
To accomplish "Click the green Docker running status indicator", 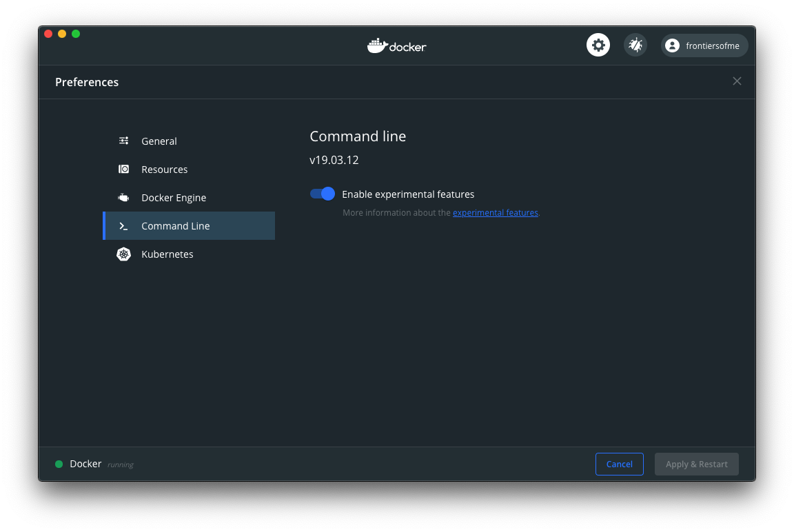I will coord(59,464).
